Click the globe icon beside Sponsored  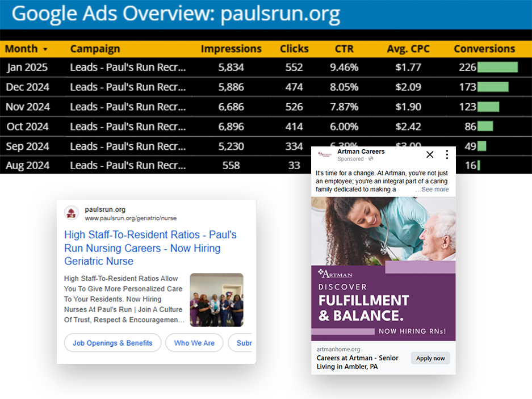[x=371, y=159]
